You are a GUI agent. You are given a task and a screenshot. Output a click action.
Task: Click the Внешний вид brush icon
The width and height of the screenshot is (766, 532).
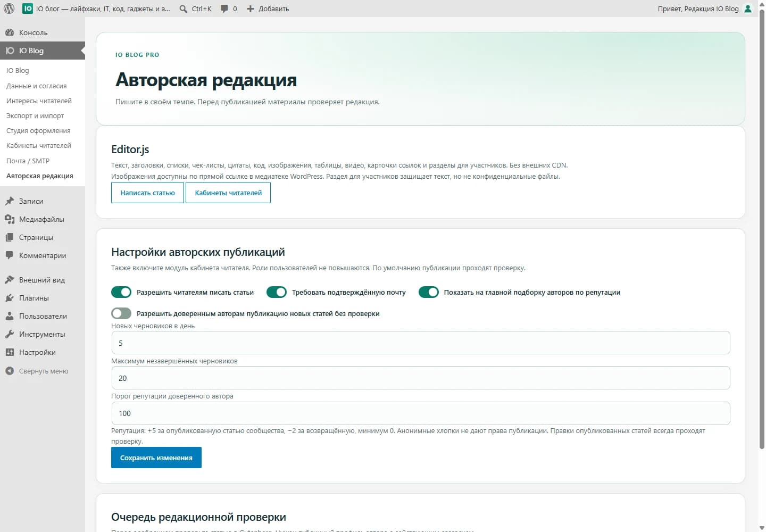point(10,280)
